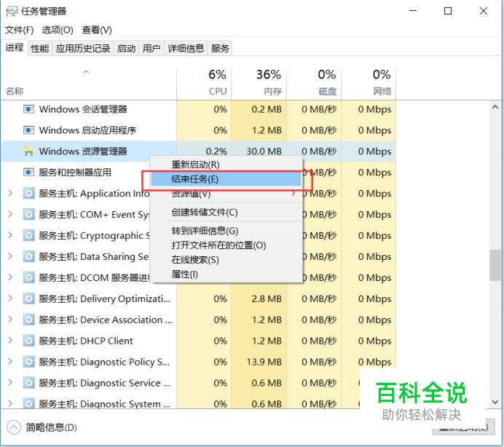Expand 服务主机: Application Info group

(10, 193)
